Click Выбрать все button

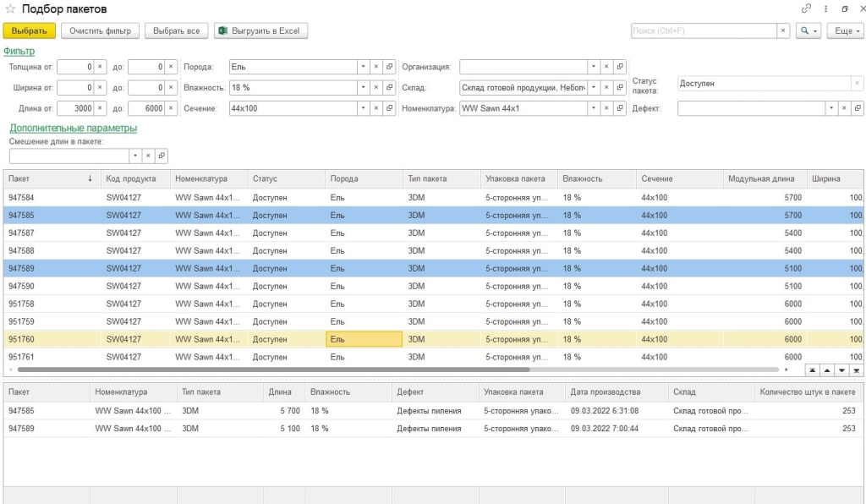pos(176,31)
